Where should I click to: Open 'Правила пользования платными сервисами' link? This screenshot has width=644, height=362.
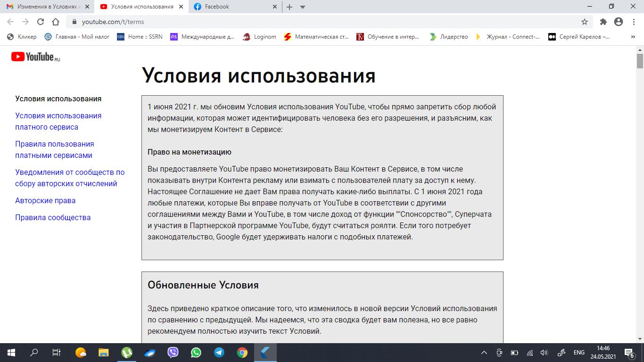tap(55, 149)
